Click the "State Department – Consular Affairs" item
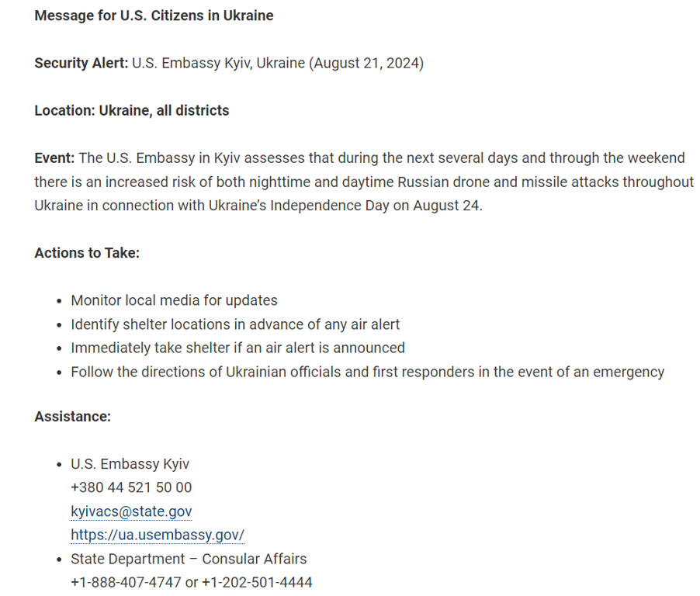Viewport: 700px width, 596px height. (x=189, y=559)
